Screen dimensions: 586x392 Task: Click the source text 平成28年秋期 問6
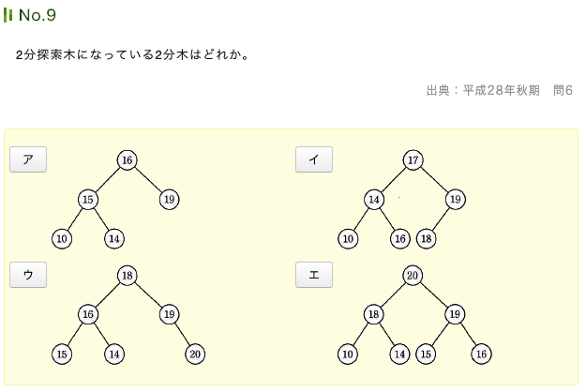pyautogui.click(x=499, y=90)
